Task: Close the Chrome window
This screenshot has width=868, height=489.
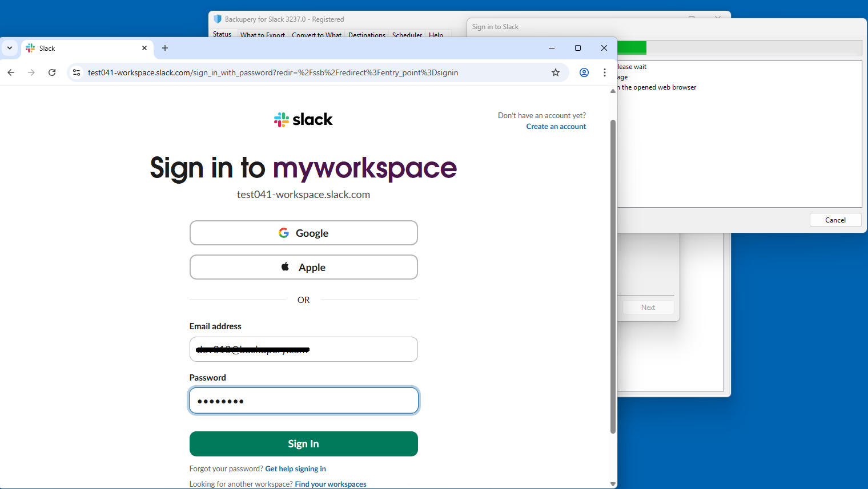Action: [604, 48]
